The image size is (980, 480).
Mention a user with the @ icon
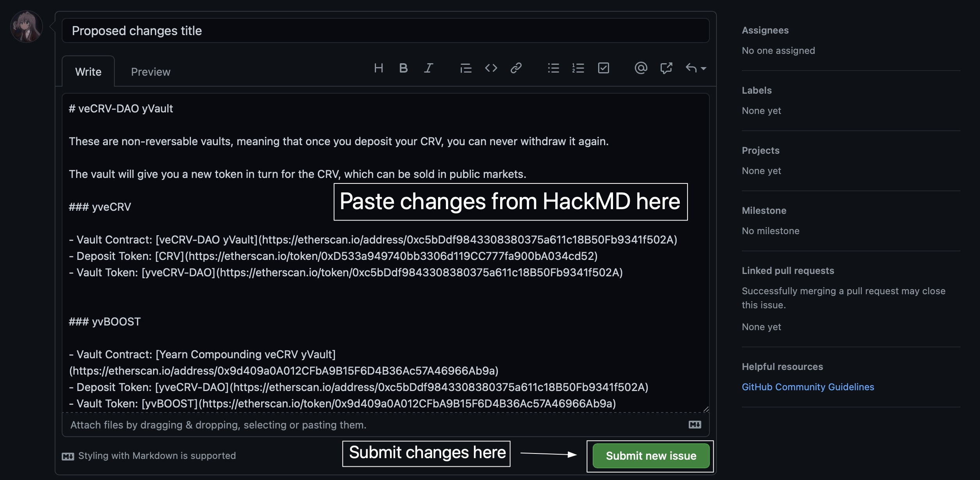tap(641, 68)
